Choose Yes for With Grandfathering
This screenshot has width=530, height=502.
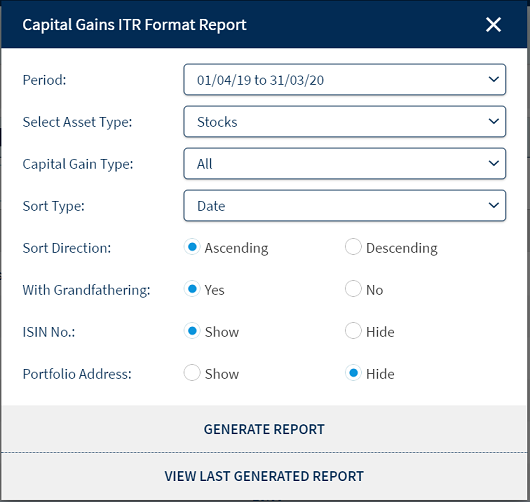click(x=192, y=289)
